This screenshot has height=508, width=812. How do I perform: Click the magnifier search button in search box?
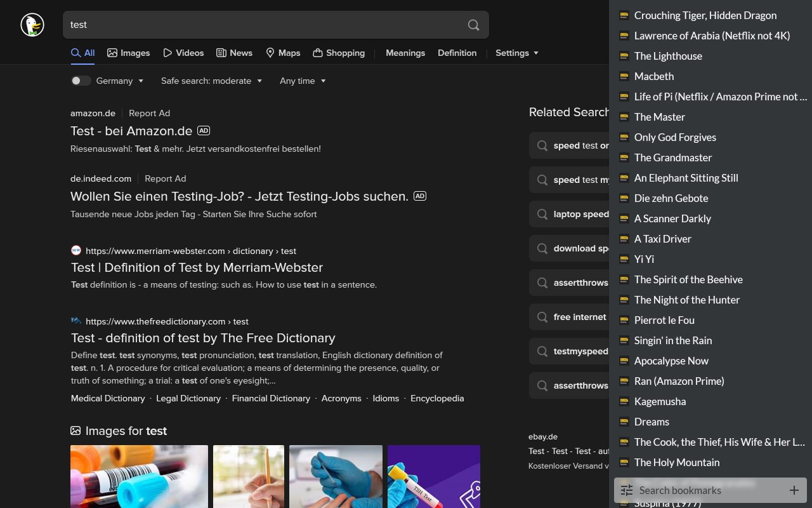[473, 25]
